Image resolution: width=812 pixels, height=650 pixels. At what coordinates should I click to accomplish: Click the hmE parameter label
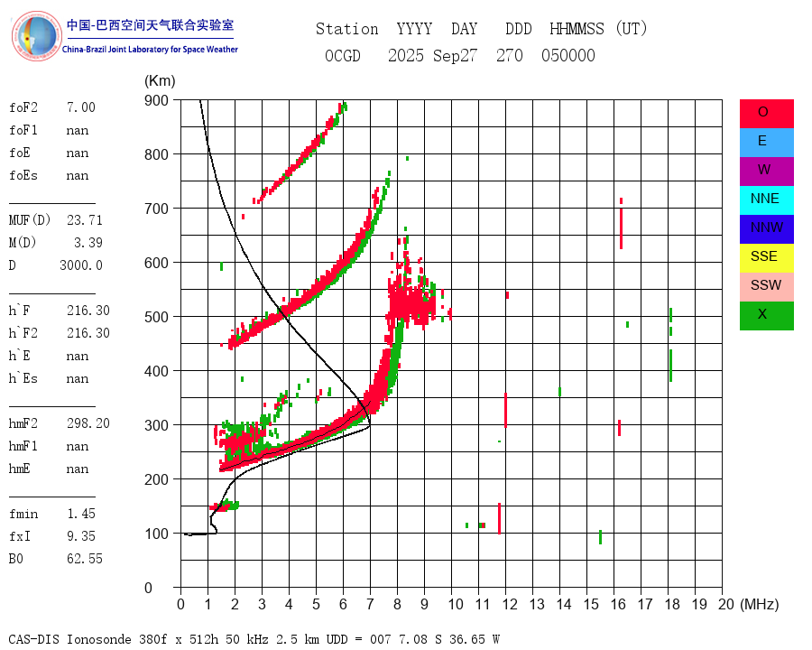[20, 469]
